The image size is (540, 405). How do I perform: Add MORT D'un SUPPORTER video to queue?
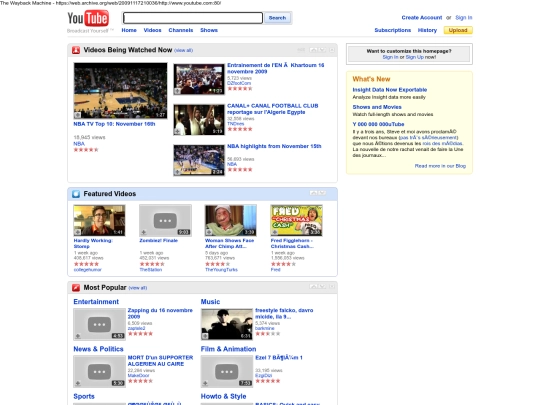point(78,383)
